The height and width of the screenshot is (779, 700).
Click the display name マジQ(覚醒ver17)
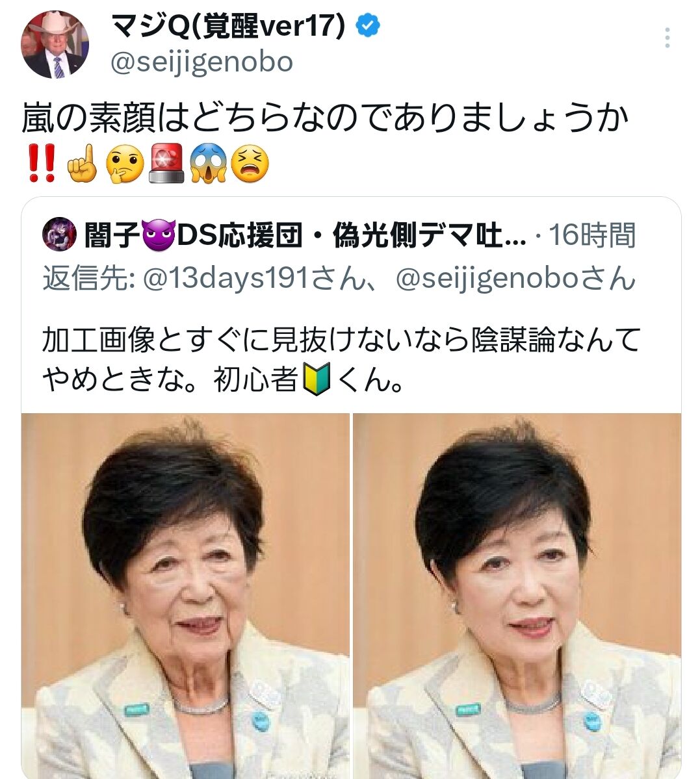[x=227, y=26]
